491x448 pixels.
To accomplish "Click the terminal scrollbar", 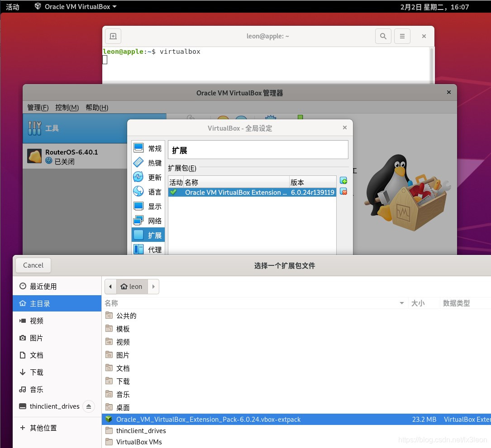I will coord(432,66).
